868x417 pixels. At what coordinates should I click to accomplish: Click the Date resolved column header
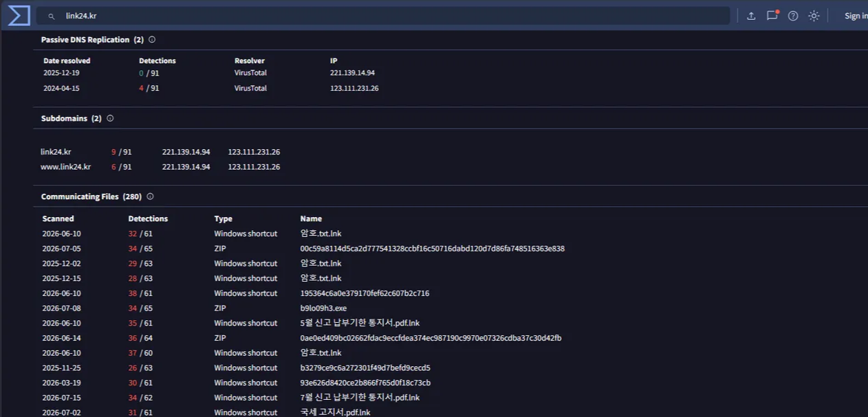tap(67, 60)
